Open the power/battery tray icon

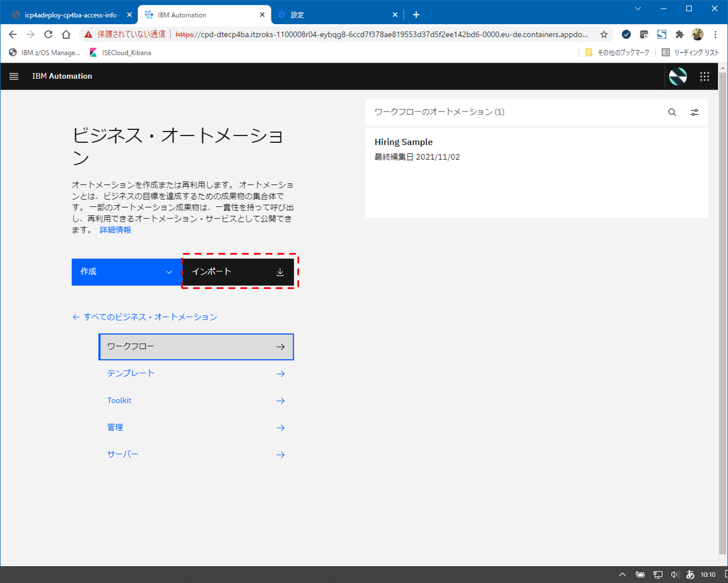point(640,575)
